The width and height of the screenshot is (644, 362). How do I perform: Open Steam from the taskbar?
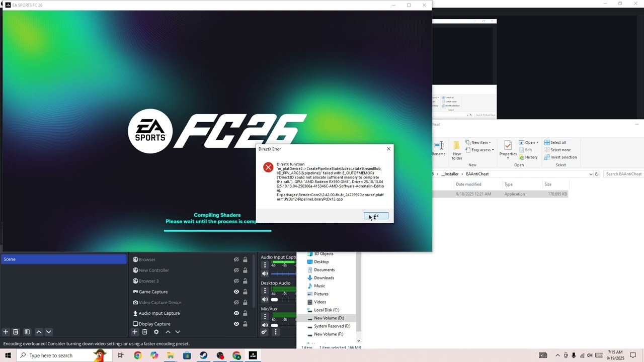(x=203, y=355)
